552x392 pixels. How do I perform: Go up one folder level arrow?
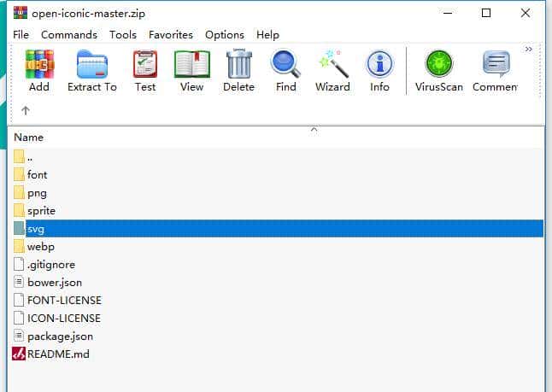point(26,110)
